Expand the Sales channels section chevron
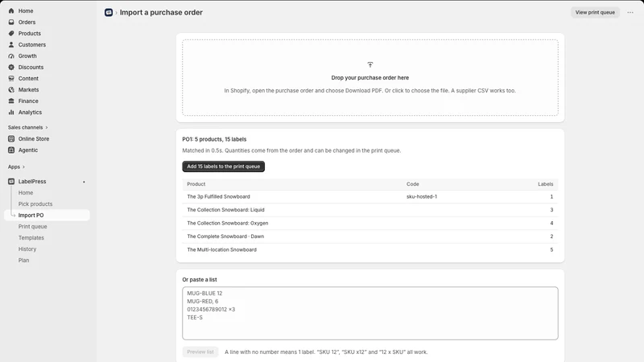644x362 pixels. (47, 128)
